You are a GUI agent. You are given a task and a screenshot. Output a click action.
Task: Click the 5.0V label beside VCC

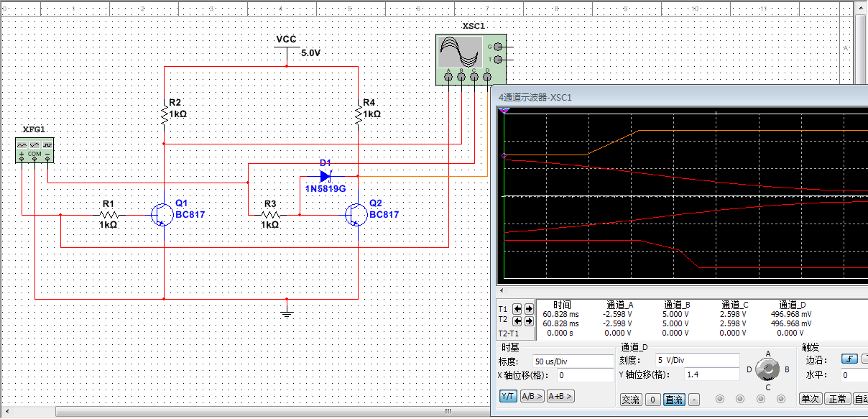[311, 53]
